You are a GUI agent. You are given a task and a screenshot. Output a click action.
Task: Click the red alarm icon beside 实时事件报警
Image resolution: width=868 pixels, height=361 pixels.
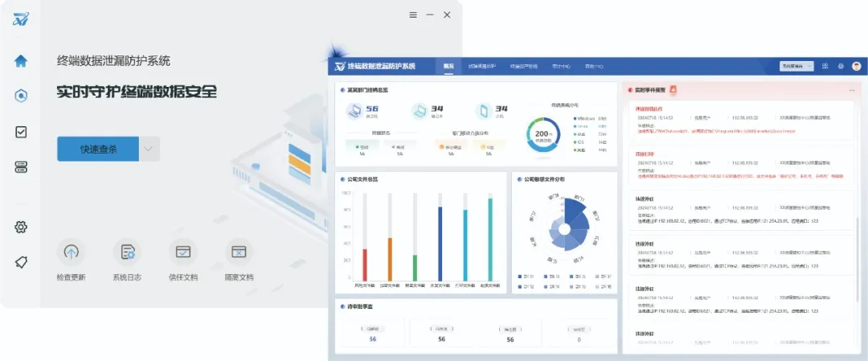tap(674, 89)
